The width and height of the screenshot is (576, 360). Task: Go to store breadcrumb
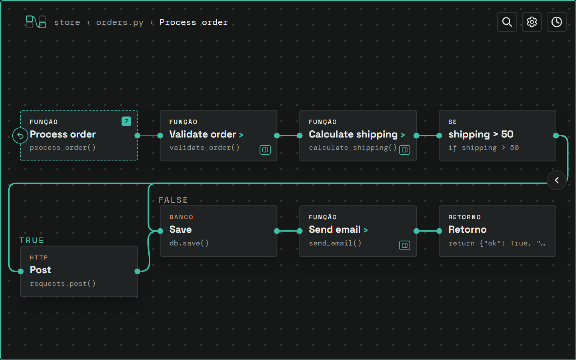67,22
